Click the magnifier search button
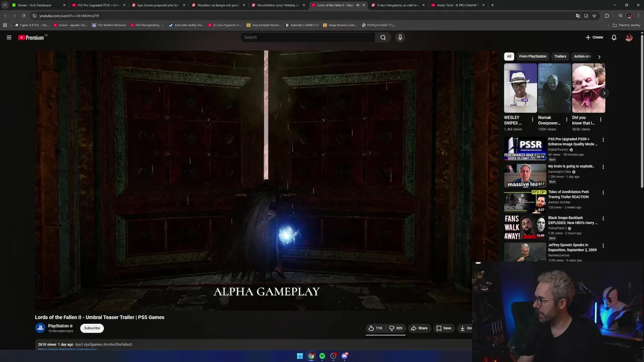This screenshot has height=362, width=644. pyautogui.click(x=383, y=37)
